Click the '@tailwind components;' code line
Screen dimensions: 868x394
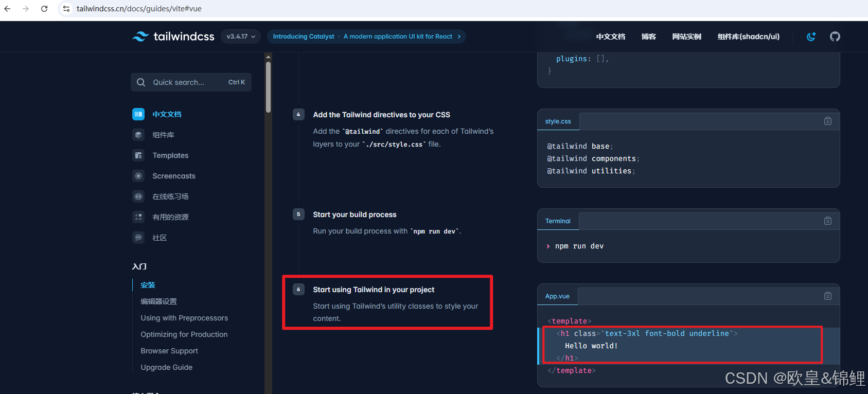click(x=593, y=158)
